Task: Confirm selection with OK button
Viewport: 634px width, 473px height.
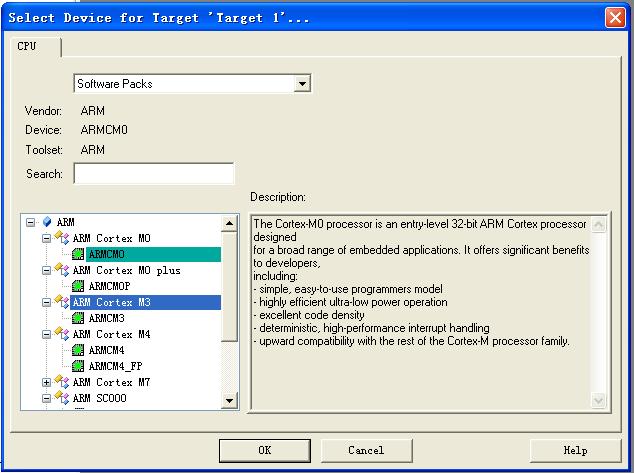Action: tap(265, 450)
